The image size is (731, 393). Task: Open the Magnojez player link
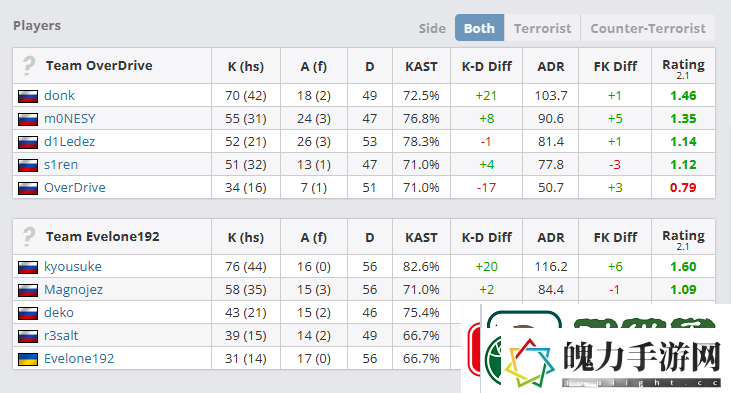pos(73,290)
